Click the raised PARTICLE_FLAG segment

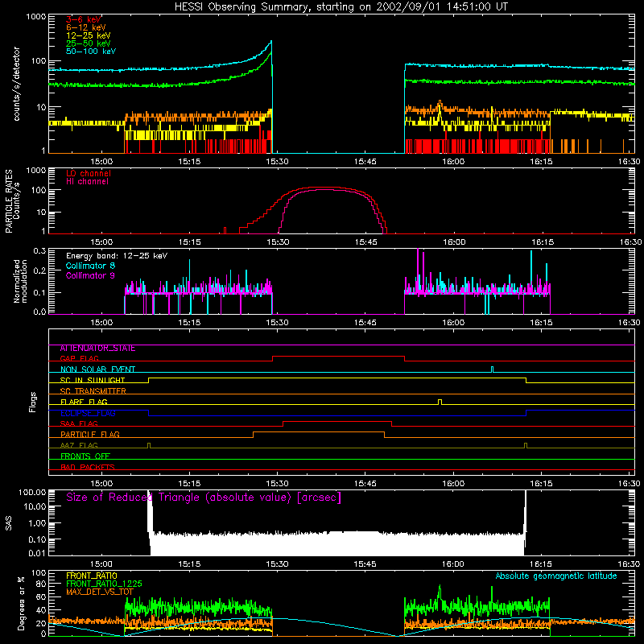coord(319,432)
